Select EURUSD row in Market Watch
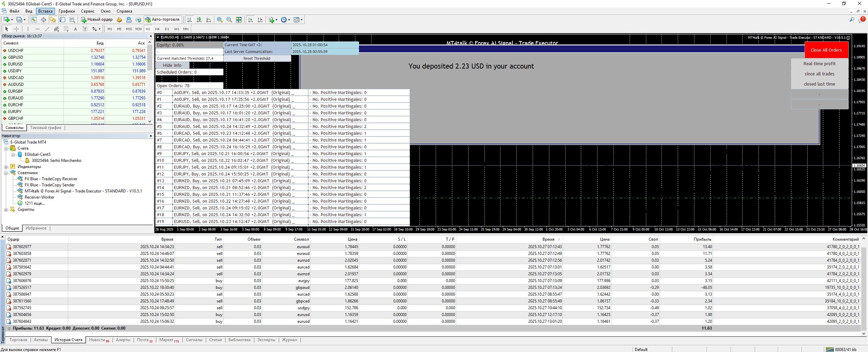The width and height of the screenshot is (868, 352). coord(16,64)
